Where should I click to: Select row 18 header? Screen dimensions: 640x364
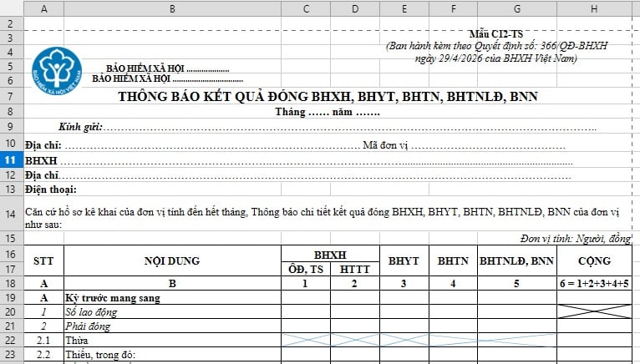[x=12, y=283]
